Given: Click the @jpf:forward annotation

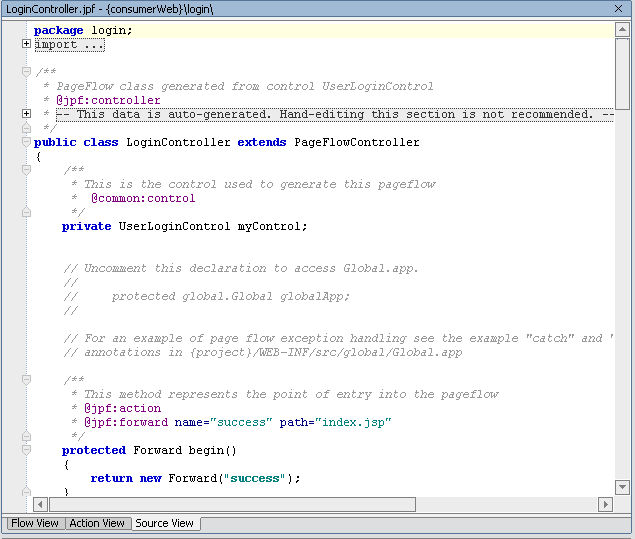Looking at the screenshot, I should coord(126,422).
